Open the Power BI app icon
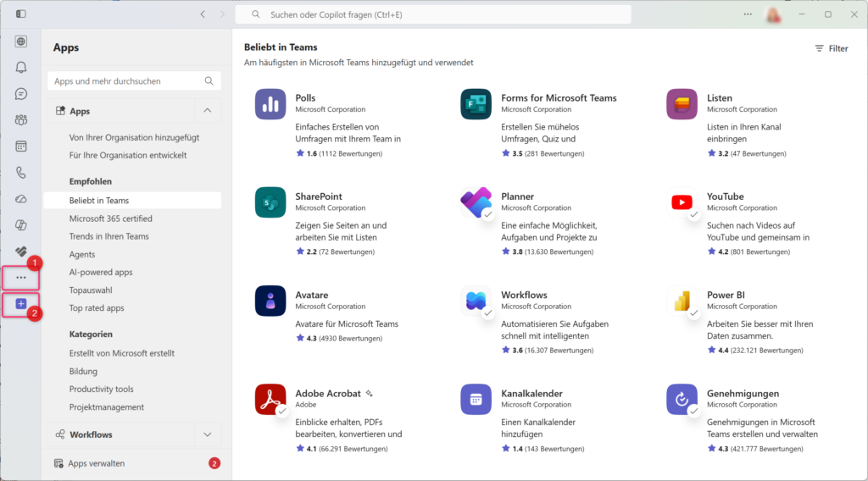 click(682, 301)
